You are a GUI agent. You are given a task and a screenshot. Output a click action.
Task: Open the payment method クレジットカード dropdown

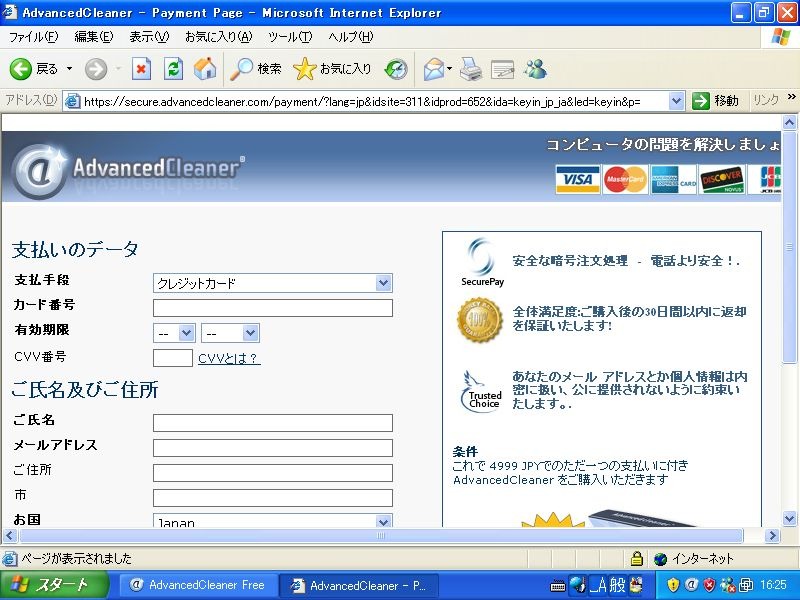point(272,283)
